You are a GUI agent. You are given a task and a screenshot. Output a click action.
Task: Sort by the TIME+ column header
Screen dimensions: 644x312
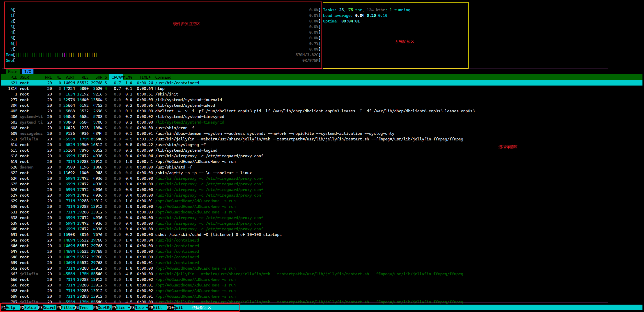click(x=145, y=77)
